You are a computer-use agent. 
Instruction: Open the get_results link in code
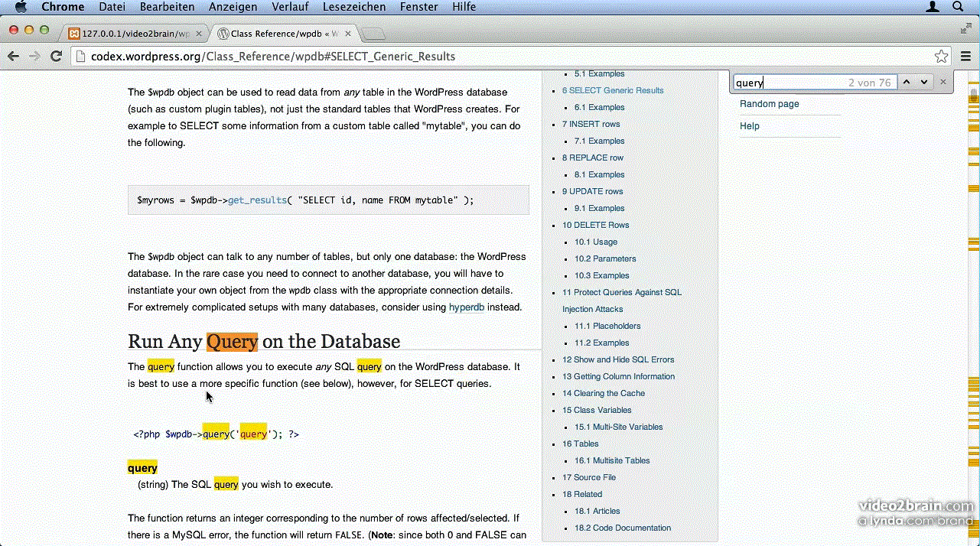click(x=257, y=200)
